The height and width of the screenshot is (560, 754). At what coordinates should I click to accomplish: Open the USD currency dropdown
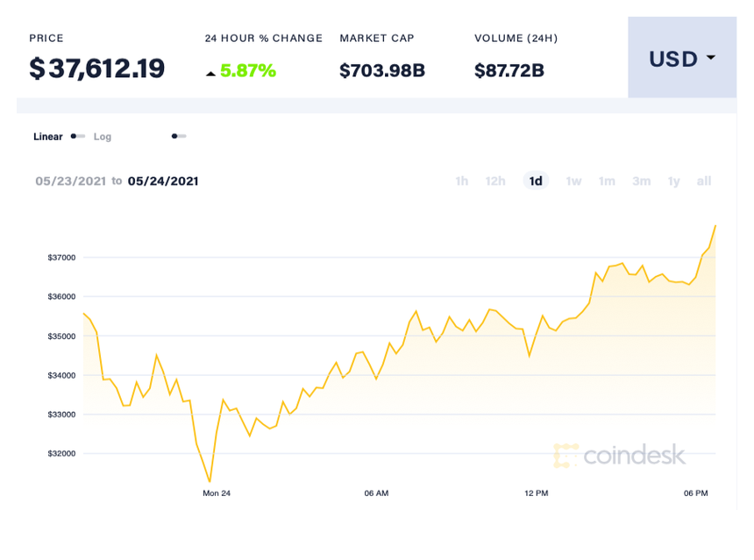(681, 59)
